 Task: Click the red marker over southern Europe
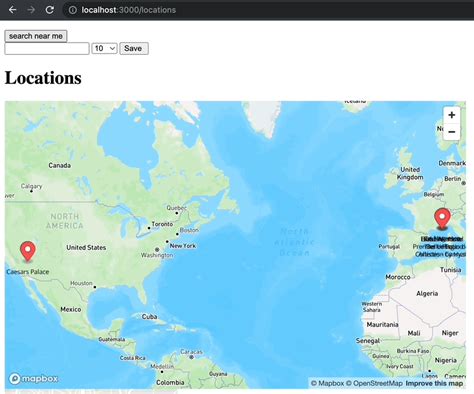click(x=442, y=218)
